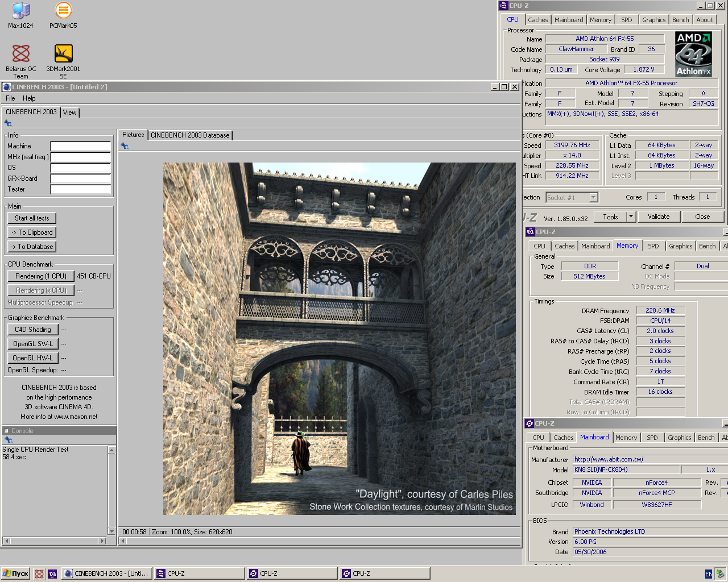Switch to the last CPU-Z taskbar button
The image size is (728, 582).
385,573
